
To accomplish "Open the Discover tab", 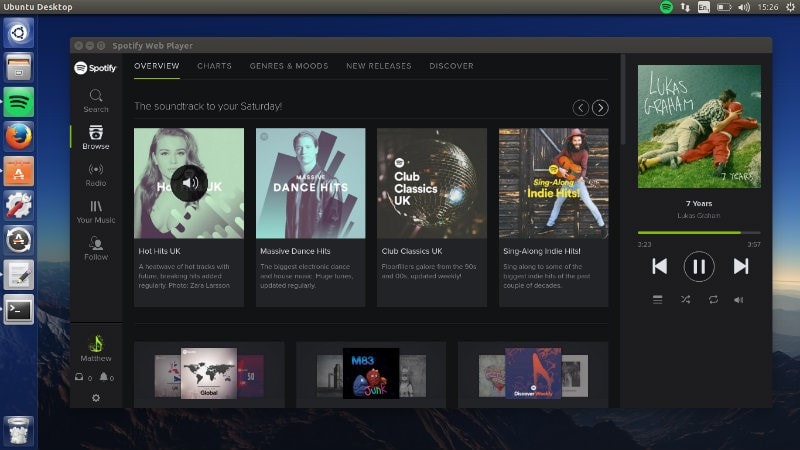I will (452, 66).
